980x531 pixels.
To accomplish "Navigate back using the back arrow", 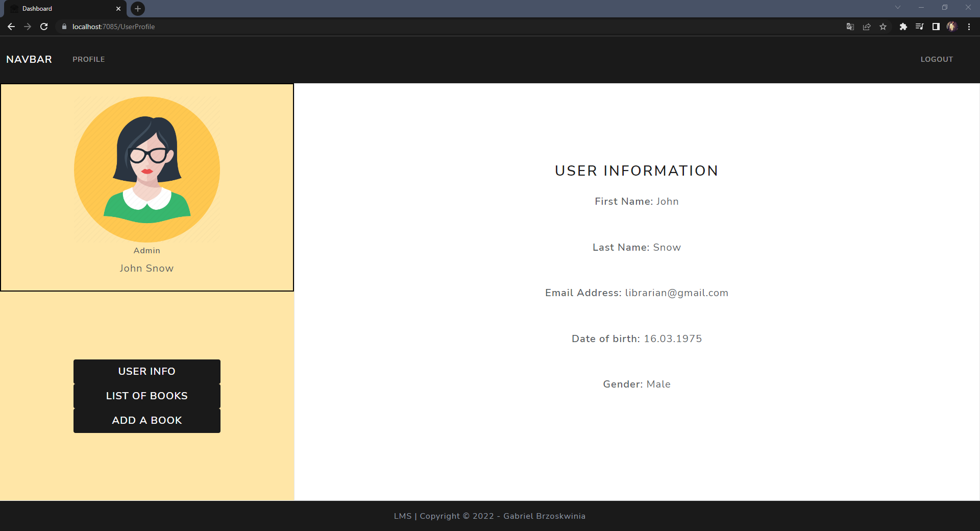I will 11,27.
